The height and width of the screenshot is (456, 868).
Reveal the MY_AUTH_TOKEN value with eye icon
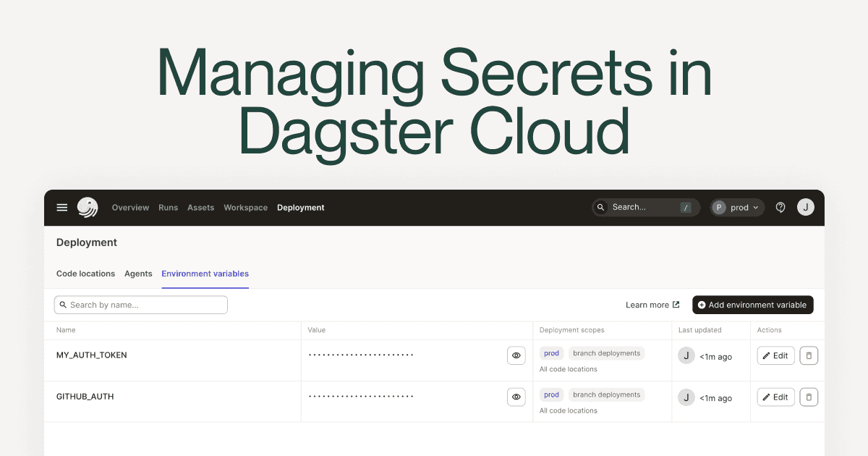pos(516,355)
